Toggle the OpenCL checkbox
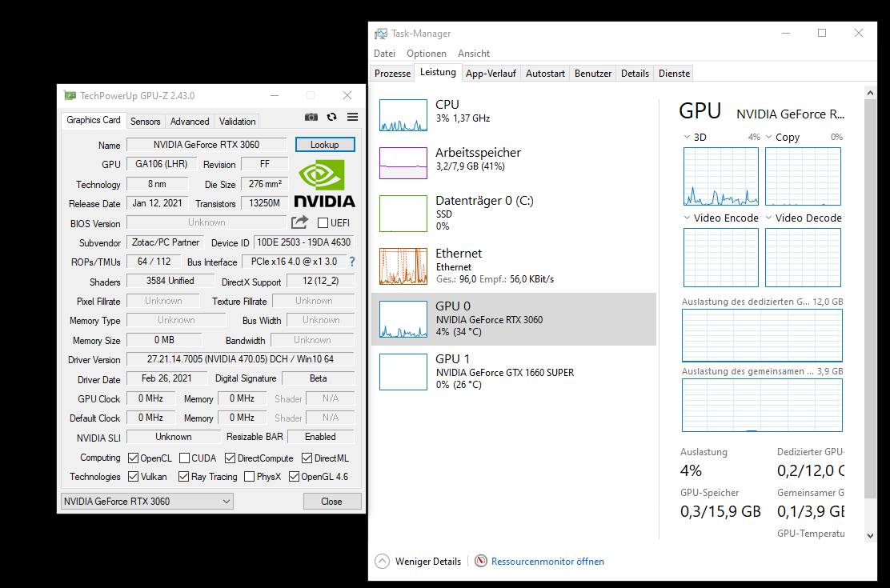 pos(134,458)
